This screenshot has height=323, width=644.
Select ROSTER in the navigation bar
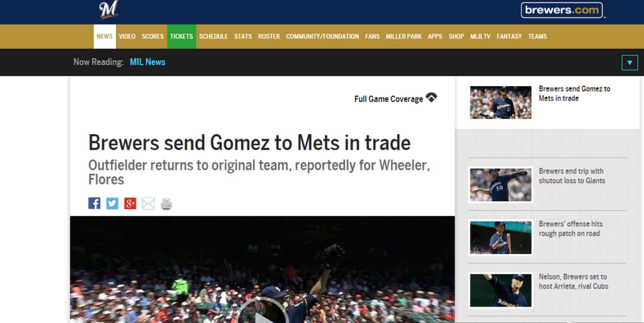269,36
